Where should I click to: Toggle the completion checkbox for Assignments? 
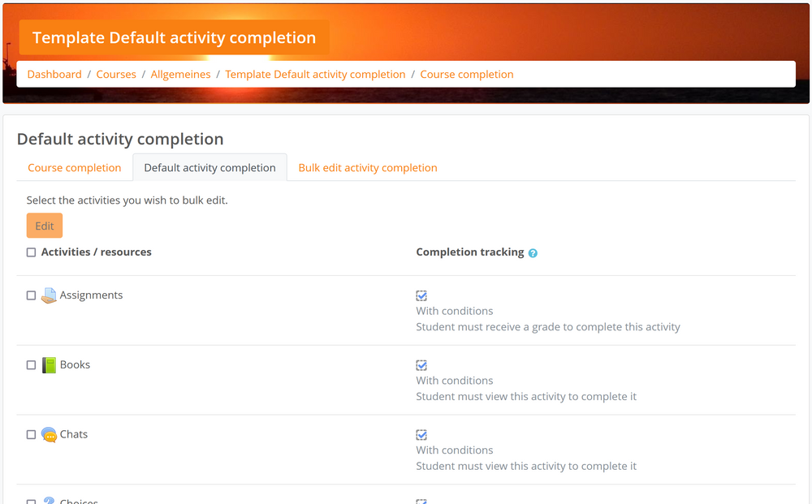point(421,295)
